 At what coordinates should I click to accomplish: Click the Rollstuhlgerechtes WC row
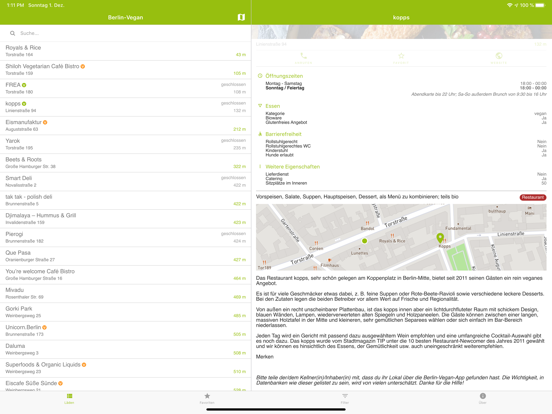(406, 146)
